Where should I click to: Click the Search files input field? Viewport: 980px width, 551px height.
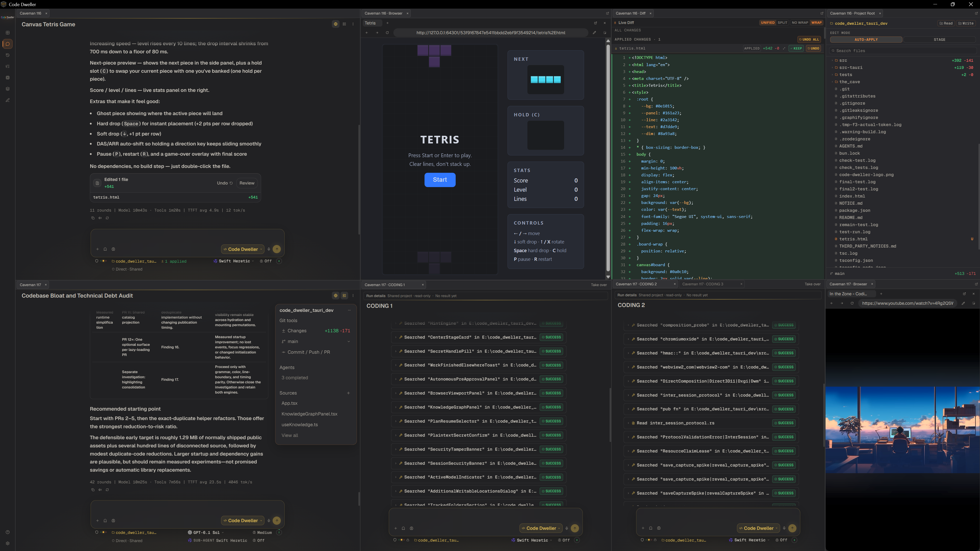[902, 51]
